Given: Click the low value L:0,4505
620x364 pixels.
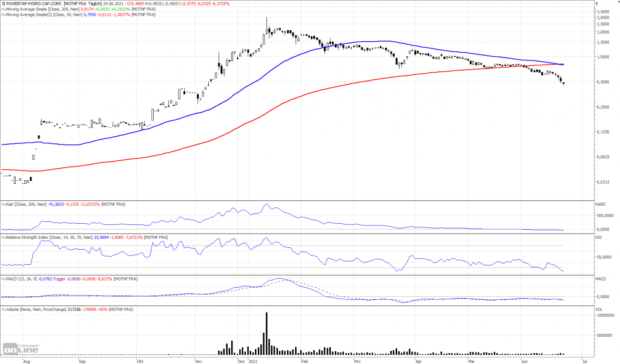Looking at the screenshot, I should (x=170, y=4).
